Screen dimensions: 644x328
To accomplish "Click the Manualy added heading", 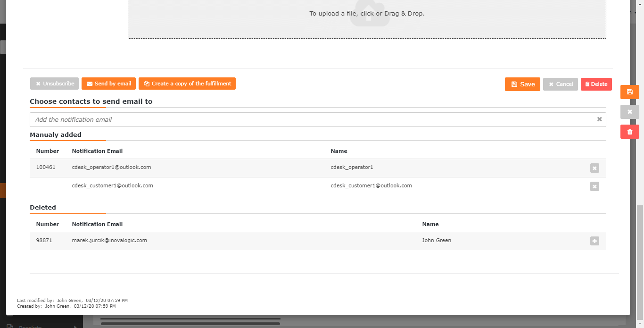I will point(56,135).
